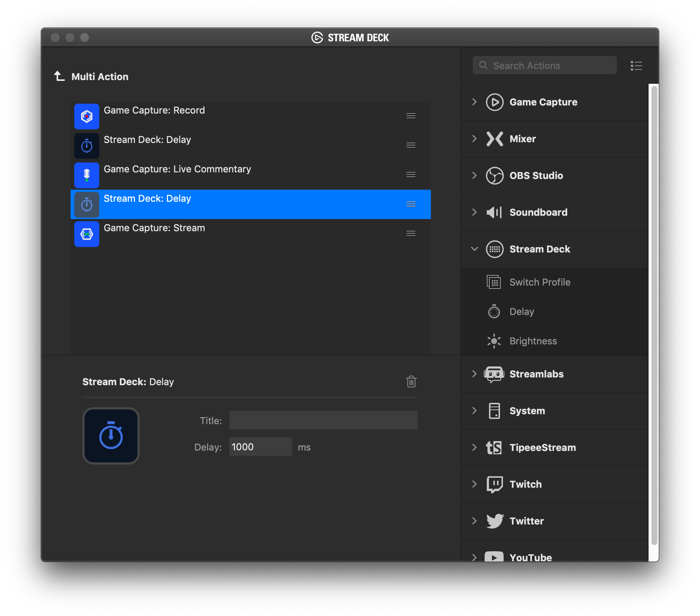Click the Streamlabs category label
Viewport: 700px width, 616px height.
(537, 374)
